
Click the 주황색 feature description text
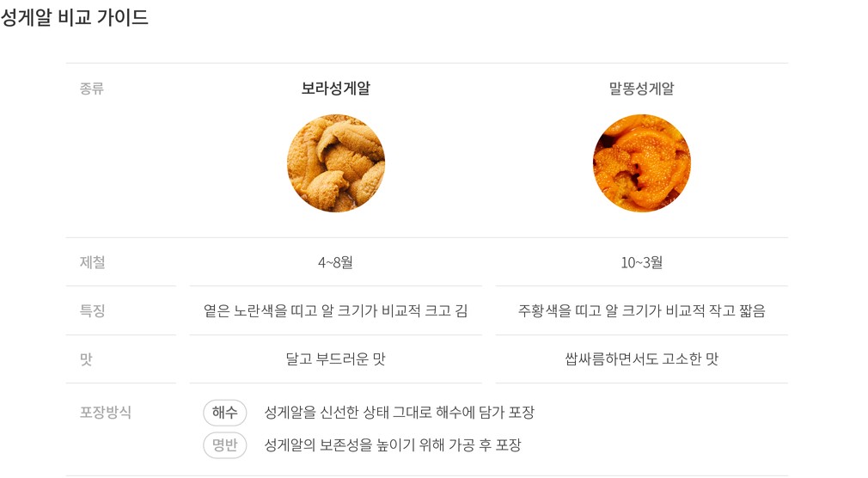coord(641,310)
